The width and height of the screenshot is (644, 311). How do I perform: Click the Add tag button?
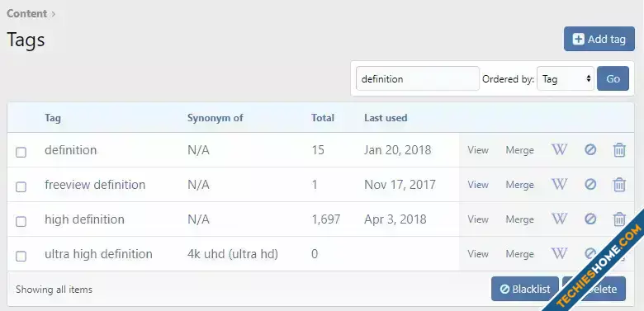599,39
